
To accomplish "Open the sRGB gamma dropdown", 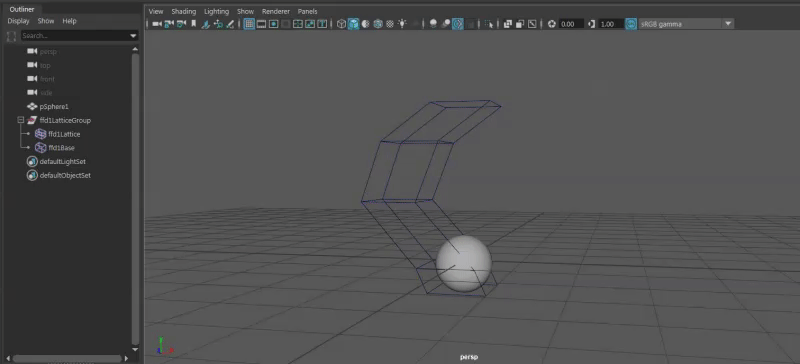I will point(686,24).
